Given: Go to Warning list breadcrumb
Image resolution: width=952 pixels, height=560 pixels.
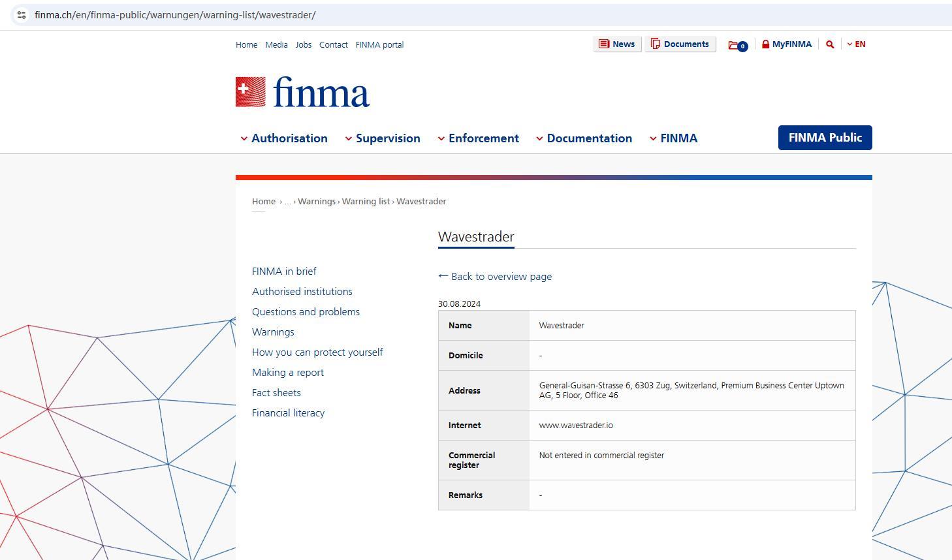Looking at the screenshot, I should [x=366, y=202].
